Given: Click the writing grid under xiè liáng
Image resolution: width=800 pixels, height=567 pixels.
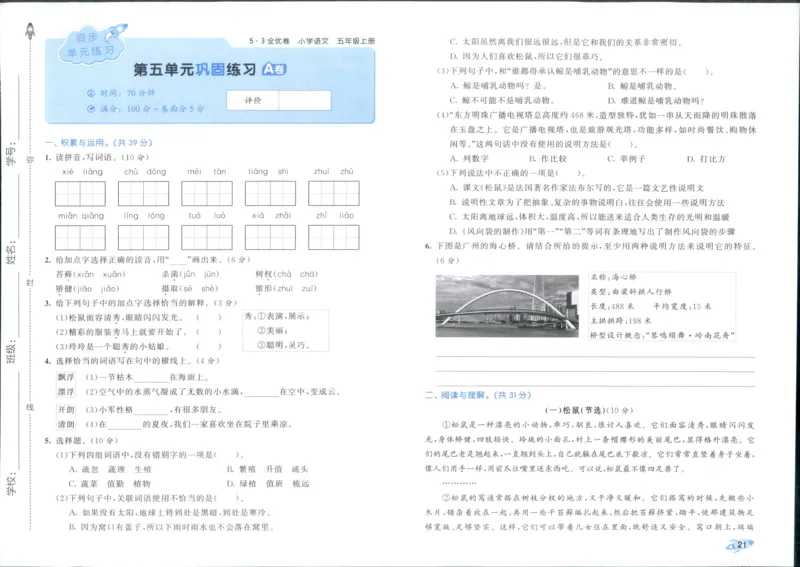Looking at the screenshot, I should [x=80, y=193].
